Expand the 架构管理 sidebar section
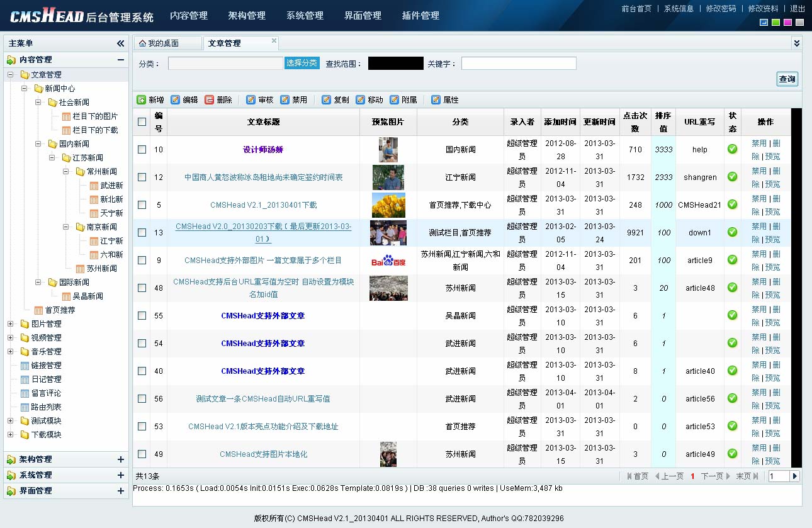812x528 pixels. [x=120, y=459]
